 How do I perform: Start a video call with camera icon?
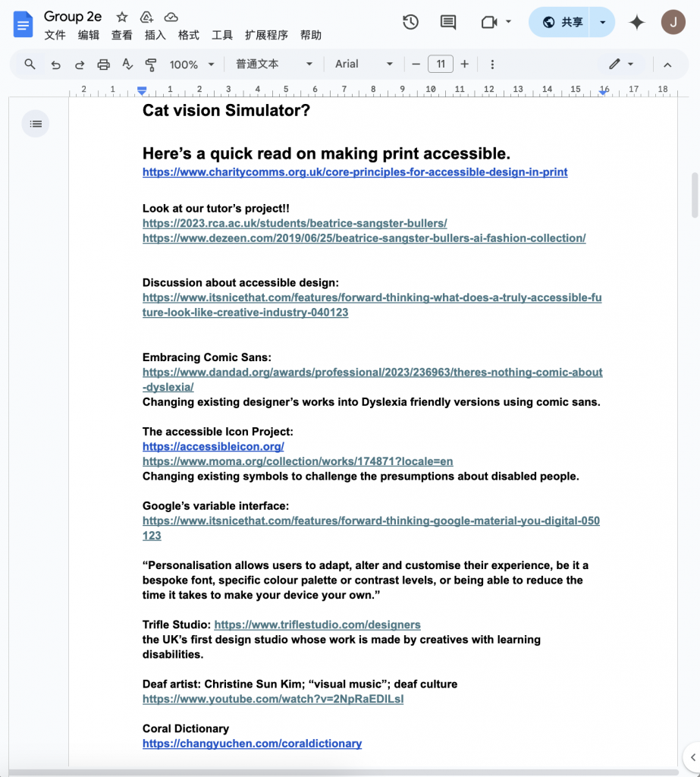[x=489, y=22]
